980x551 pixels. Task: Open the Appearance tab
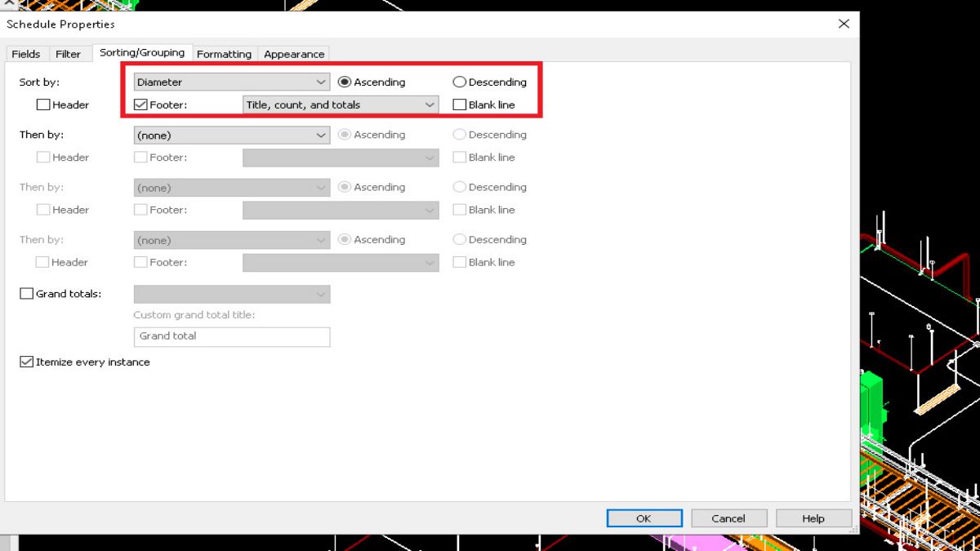pos(294,54)
